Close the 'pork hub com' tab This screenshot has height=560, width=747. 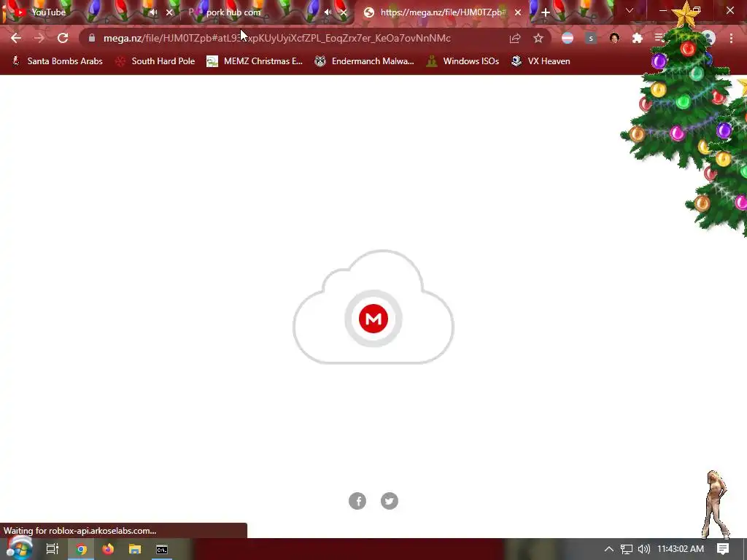pyautogui.click(x=344, y=12)
